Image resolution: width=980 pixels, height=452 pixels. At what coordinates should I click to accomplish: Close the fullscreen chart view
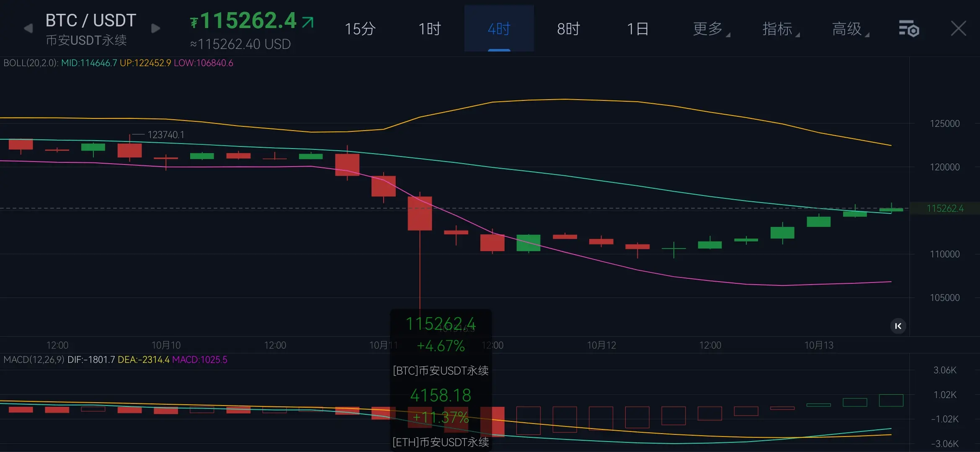coord(958,28)
